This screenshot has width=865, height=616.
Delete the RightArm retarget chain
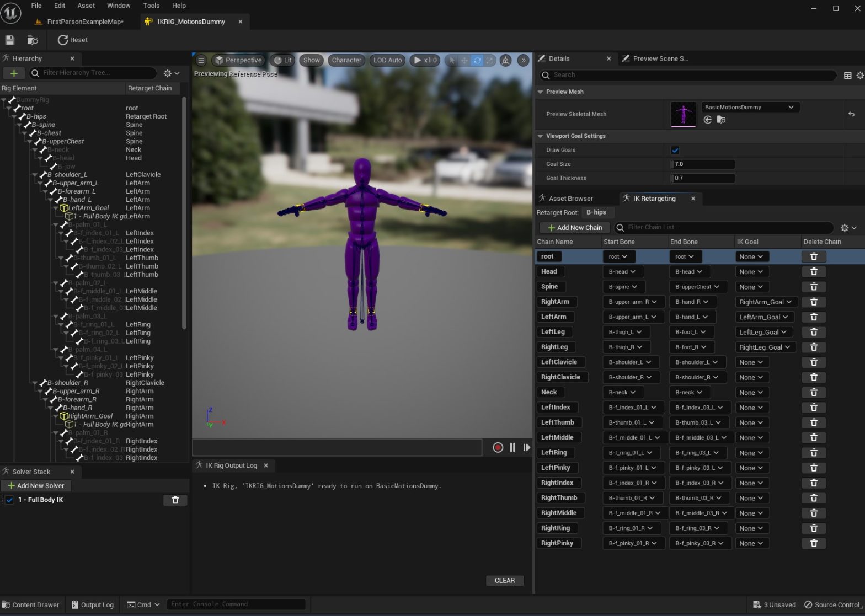coord(813,302)
